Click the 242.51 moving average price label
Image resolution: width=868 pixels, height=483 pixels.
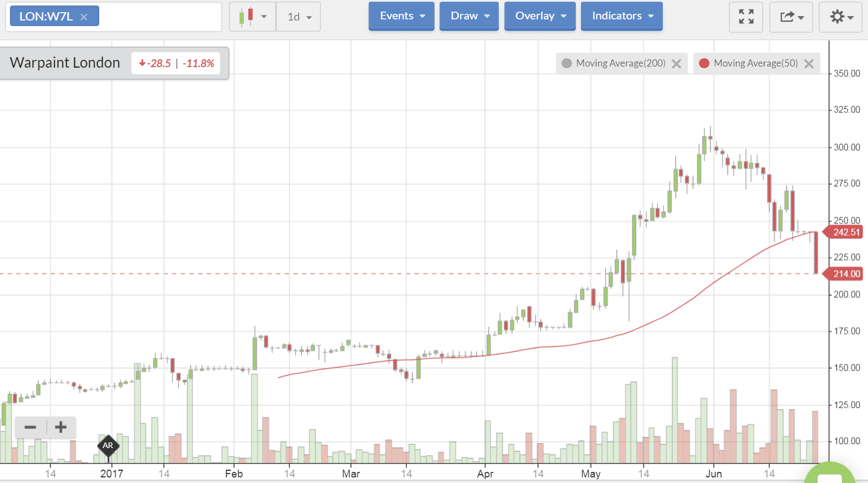click(843, 232)
